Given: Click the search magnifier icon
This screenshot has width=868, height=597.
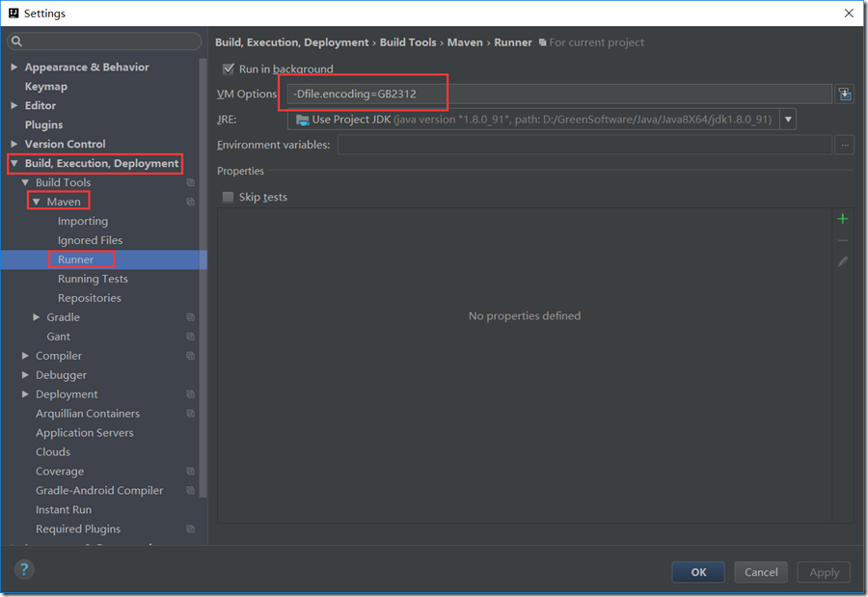Looking at the screenshot, I should pos(16,41).
